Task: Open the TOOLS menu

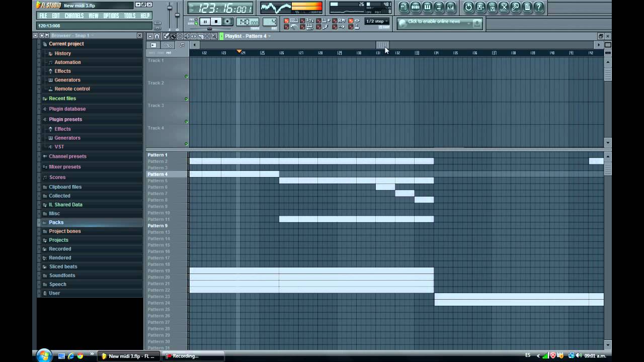Action: (x=130, y=16)
